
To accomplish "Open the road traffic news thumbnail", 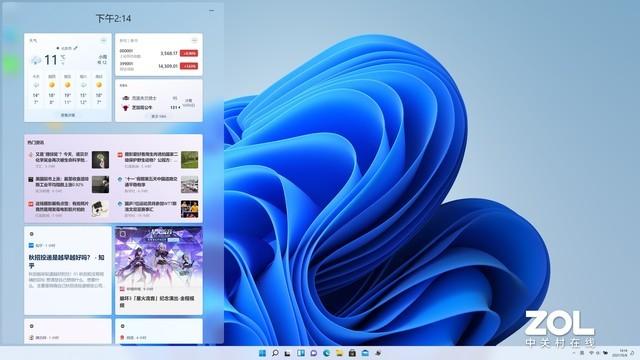I will 189,184.
